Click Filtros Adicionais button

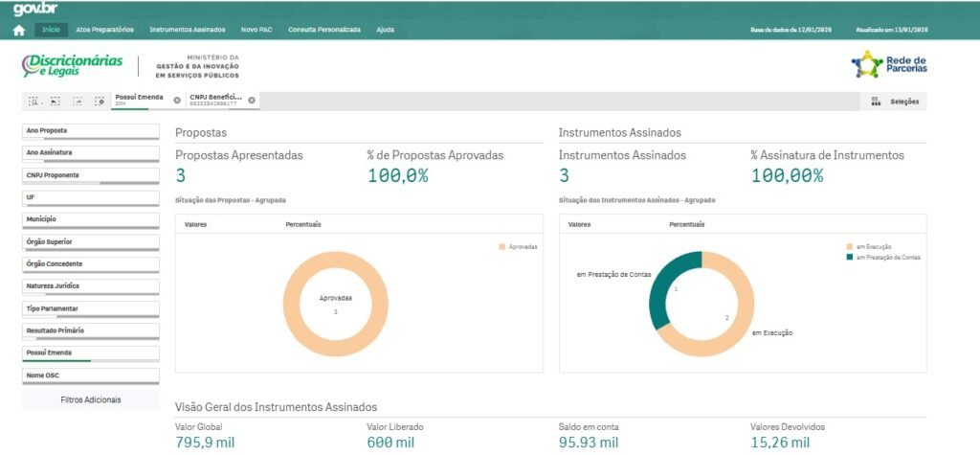click(90, 399)
